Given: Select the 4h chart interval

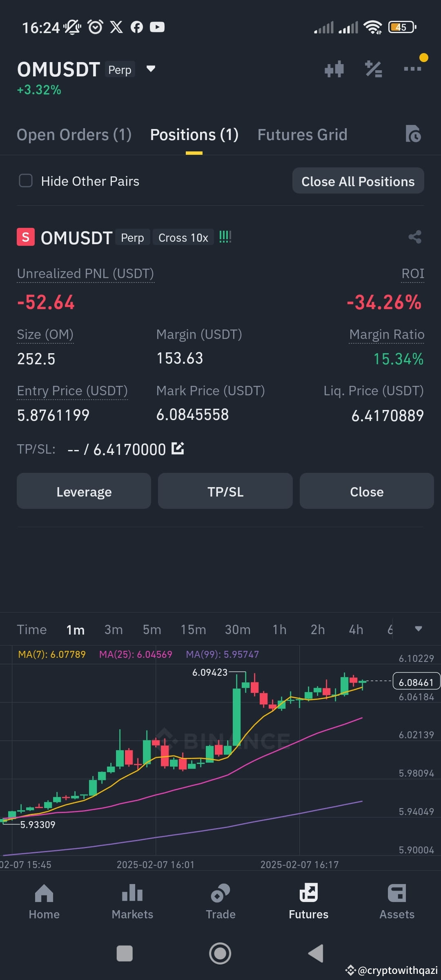Looking at the screenshot, I should click(356, 629).
